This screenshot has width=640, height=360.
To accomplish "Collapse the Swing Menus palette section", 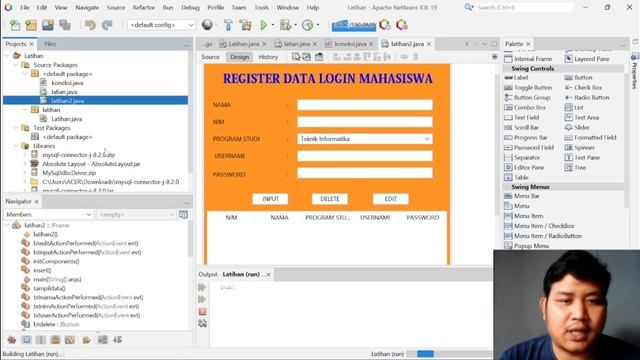I will coord(507,187).
